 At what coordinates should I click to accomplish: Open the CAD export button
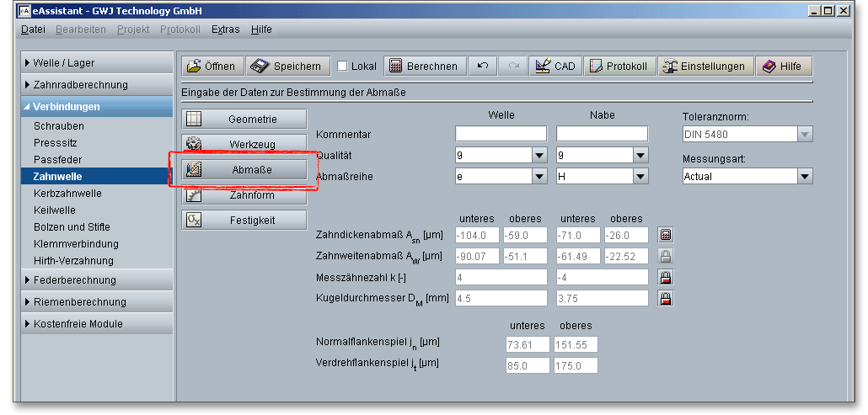coord(555,67)
